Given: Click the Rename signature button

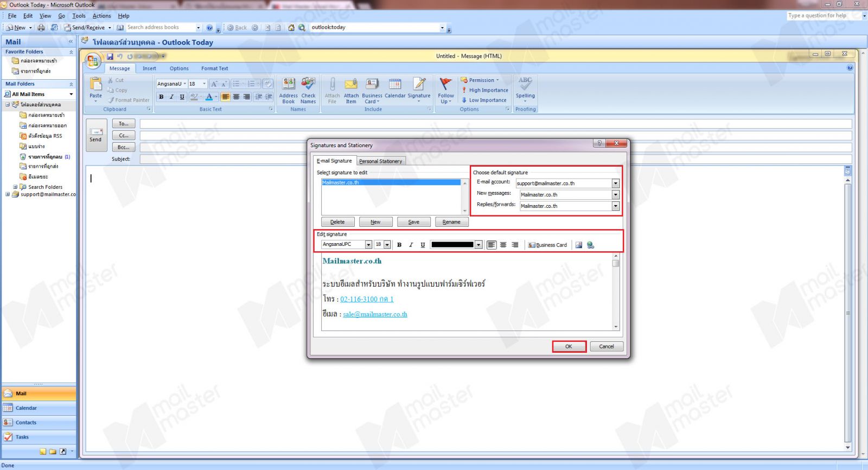Looking at the screenshot, I should click(x=451, y=222).
